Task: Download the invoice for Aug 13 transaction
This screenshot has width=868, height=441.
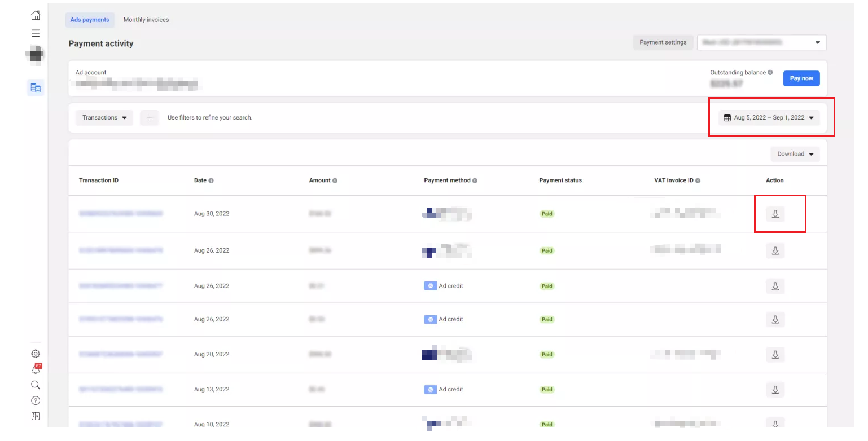Action: [x=775, y=389]
